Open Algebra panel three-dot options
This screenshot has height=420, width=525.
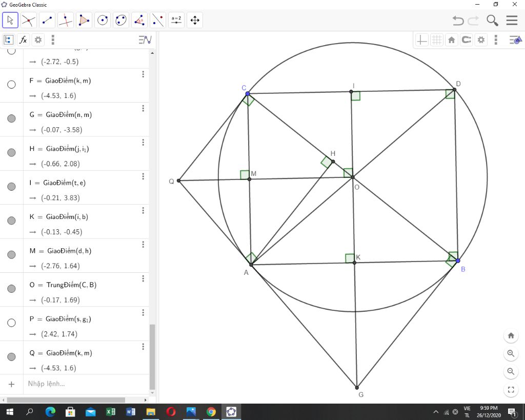point(53,40)
